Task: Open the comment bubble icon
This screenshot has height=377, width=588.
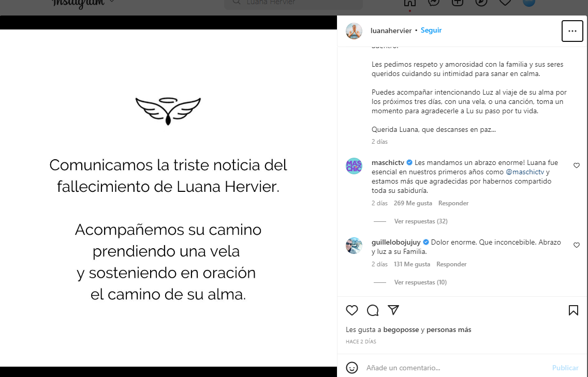Action: [373, 310]
